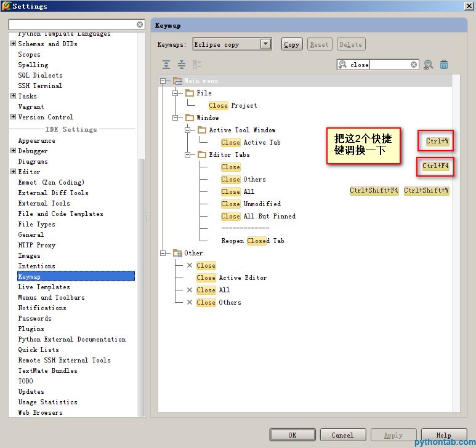The image size is (476, 448).
Task: Select the Close action under Editor Tabs
Action: click(x=231, y=167)
